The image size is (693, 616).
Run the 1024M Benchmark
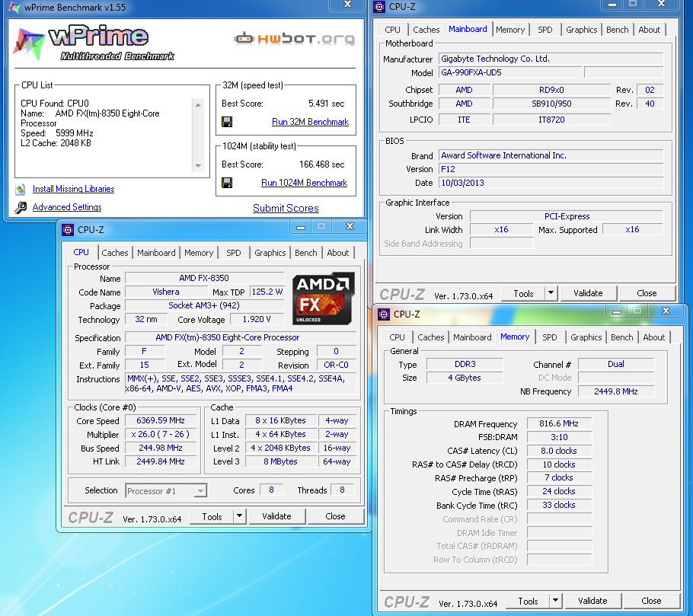coord(304,183)
